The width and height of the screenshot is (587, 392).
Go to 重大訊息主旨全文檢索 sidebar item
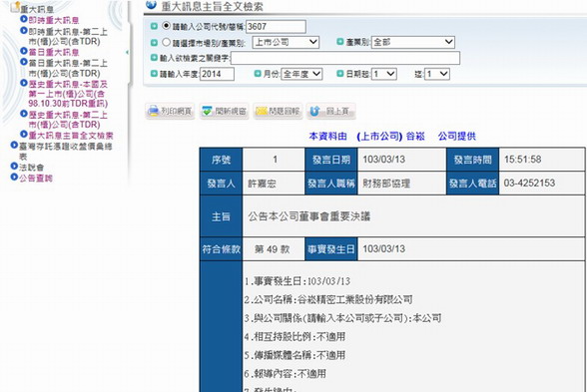pos(71,135)
